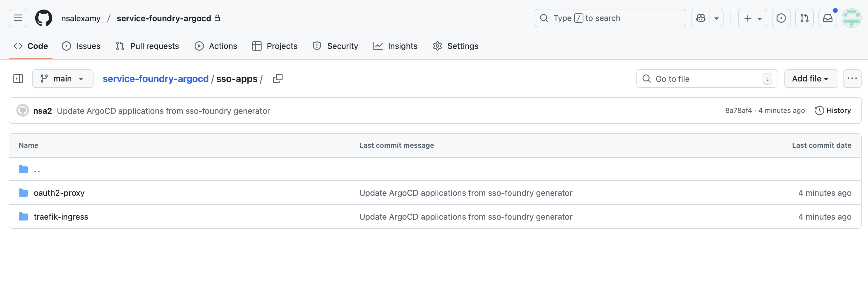Open the Pull requests tab
The height and width of the screenshot is (281, 868).
coord(147,46)
